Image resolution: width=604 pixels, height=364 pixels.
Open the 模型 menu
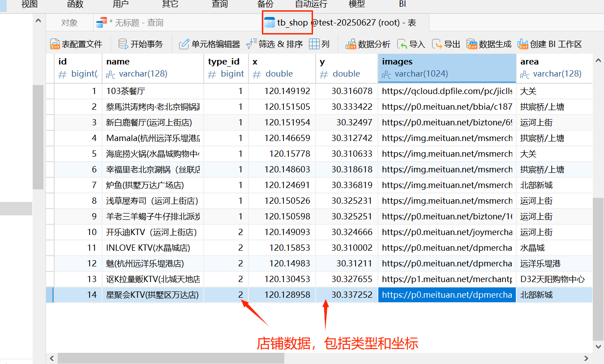(x=357, y=4)
